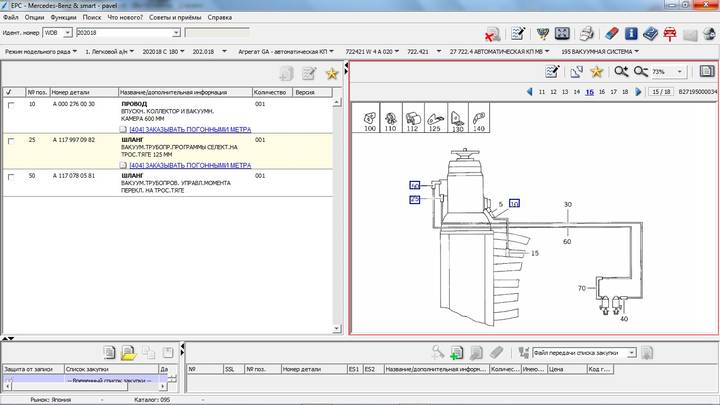Print using the printer icon
The height and width of the screenshot is (405, 720).
[x=586, y=34]
